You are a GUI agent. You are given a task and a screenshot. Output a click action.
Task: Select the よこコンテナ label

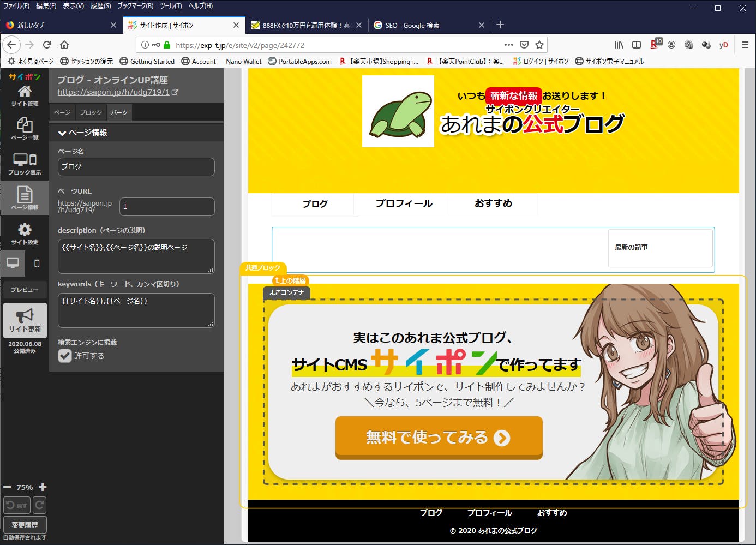click(287, 292)
